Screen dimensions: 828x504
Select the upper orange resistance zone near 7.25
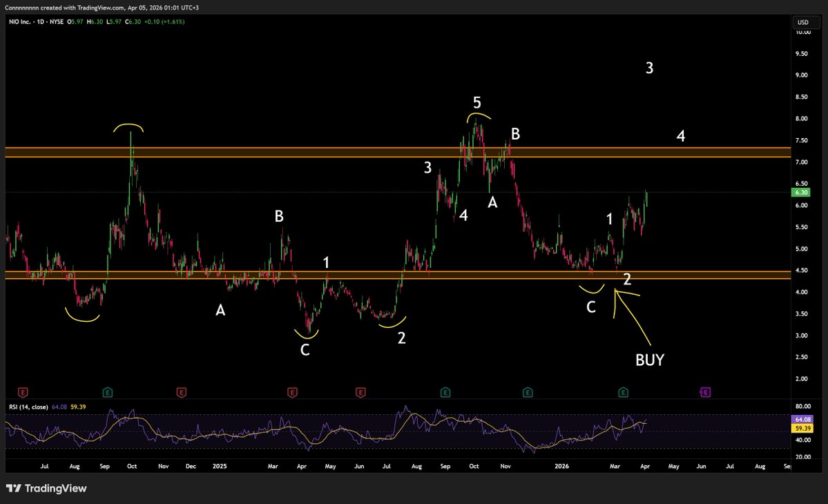point(398,153)
